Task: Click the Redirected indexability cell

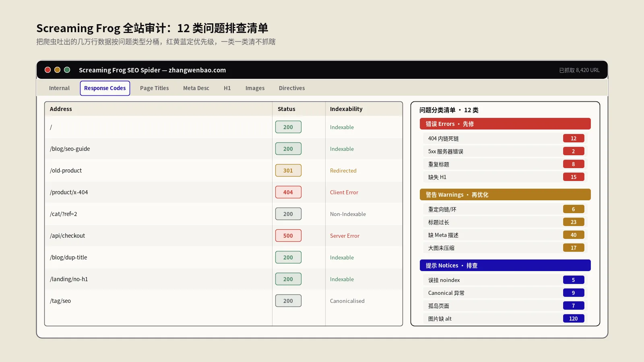Action: (343, 171)
